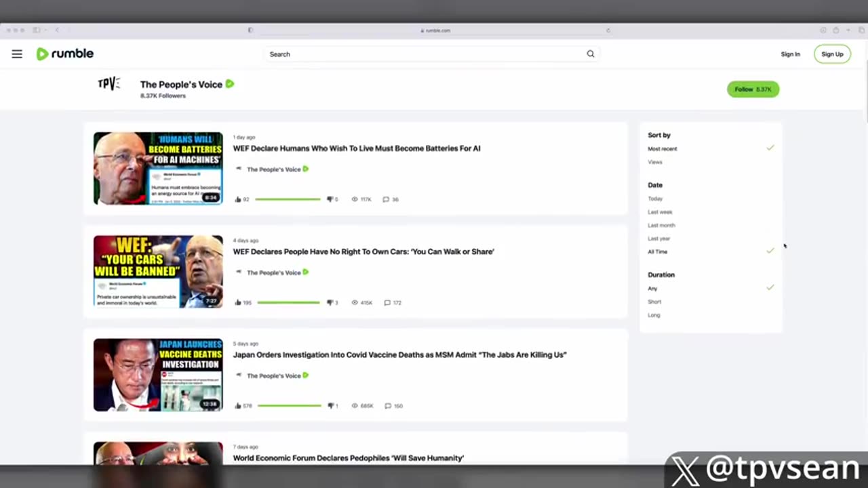Click '5 days ago' timestamp
Screen dimensions: 868x488
(245, 343)
